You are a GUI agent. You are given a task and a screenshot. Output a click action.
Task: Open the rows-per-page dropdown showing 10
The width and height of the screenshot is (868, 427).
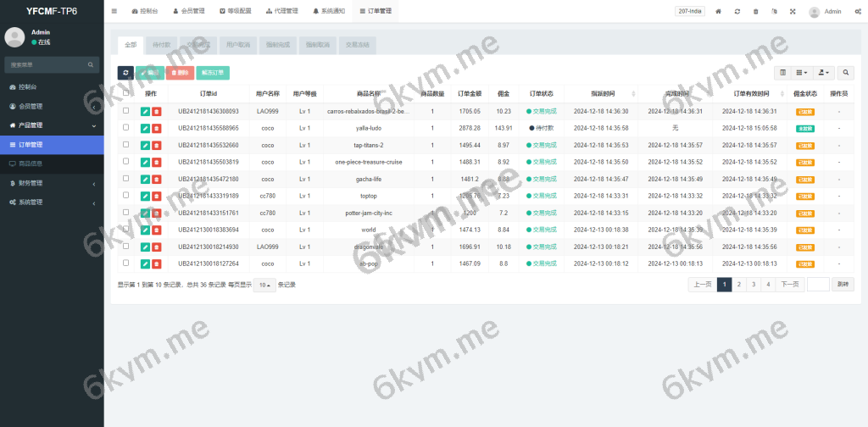[264, 285]
